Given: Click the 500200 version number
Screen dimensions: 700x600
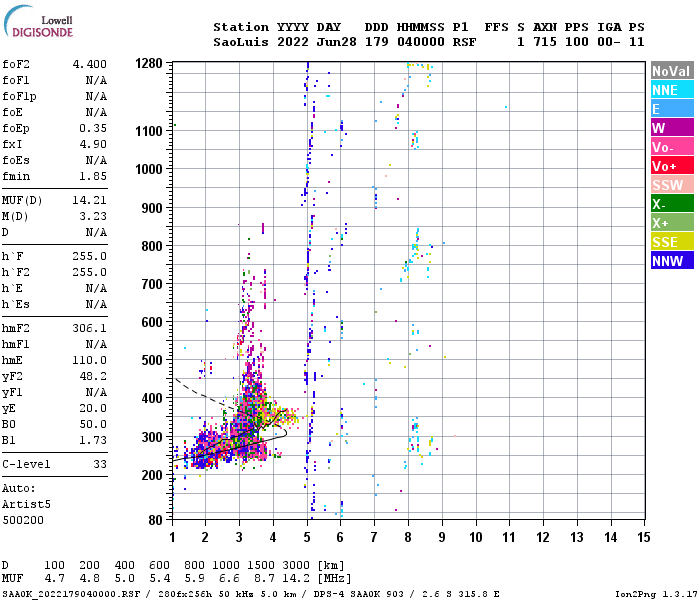Looking at the screenshot, I should click(23, 521).
